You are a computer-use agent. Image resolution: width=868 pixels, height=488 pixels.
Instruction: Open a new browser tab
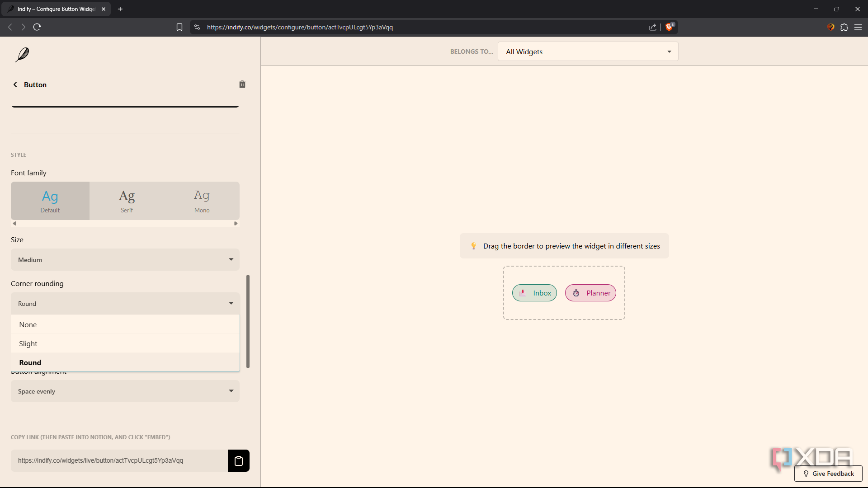point(120,9)
